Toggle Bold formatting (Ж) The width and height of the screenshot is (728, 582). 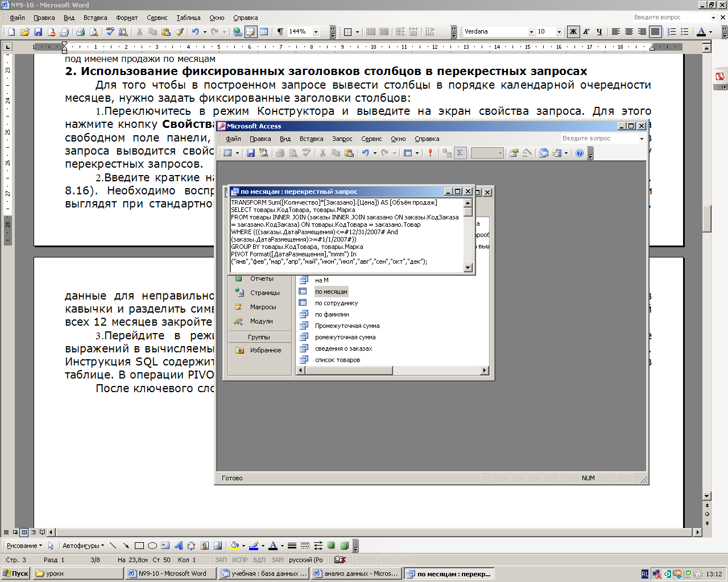[x=573, y=32]
